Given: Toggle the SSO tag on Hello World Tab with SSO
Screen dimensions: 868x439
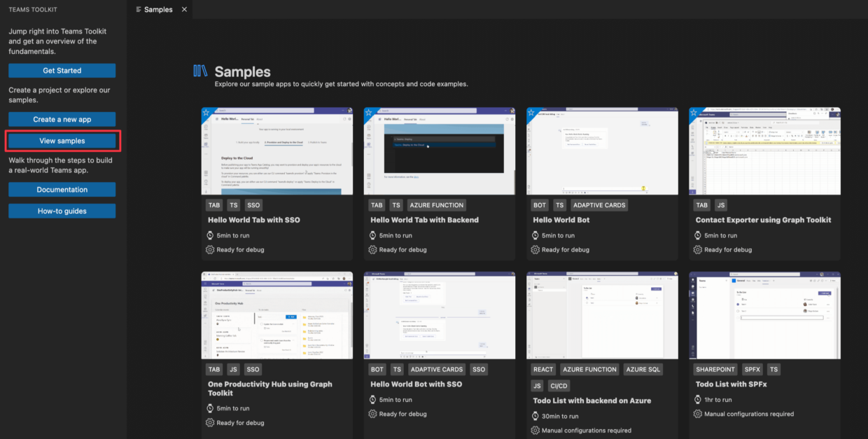Looking at the screenshot, I should (253, 204).
